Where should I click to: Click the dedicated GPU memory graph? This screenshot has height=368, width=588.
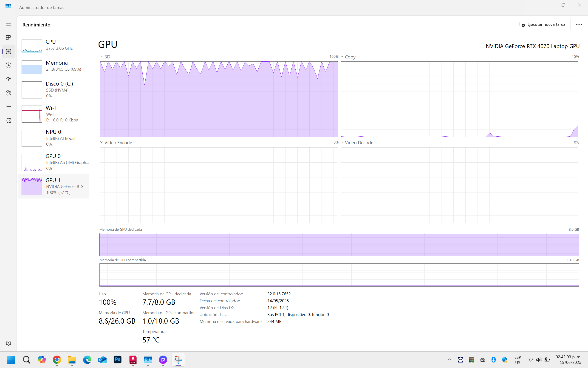pyautogui.click(x=339, y=244)
